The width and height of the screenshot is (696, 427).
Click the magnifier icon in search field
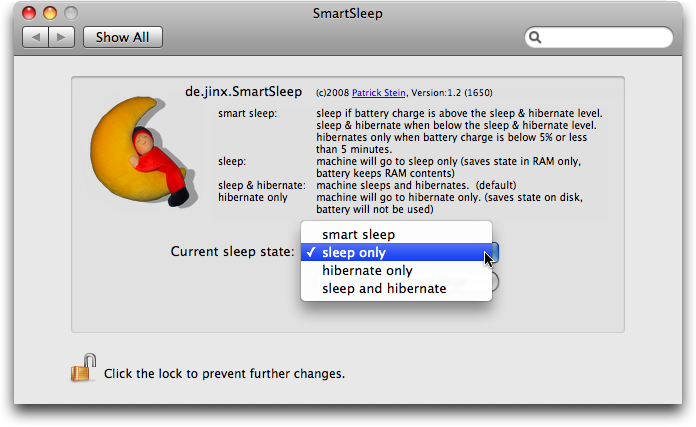coord(535,37)
